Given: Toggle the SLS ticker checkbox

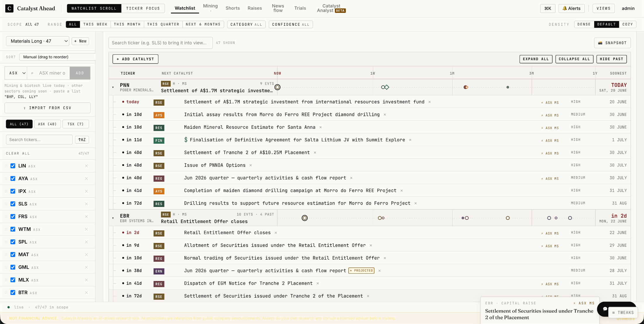Looking at the screenshot, I should point(13,204).
